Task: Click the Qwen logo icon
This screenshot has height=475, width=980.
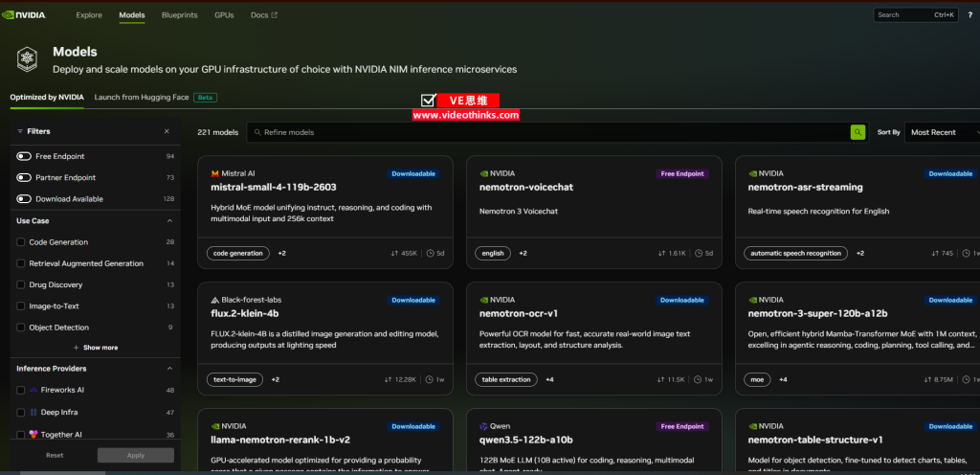Action: [x=483, y=426]
